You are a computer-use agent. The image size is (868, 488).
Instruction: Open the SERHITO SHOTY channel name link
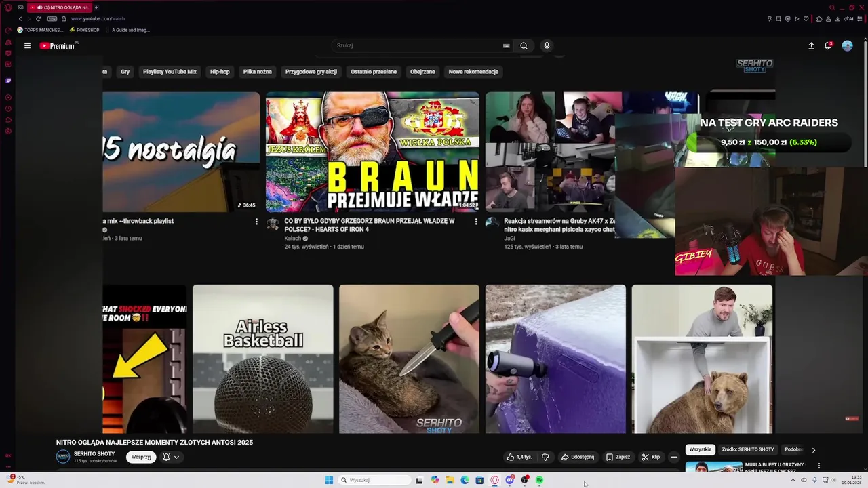[94, 453]
